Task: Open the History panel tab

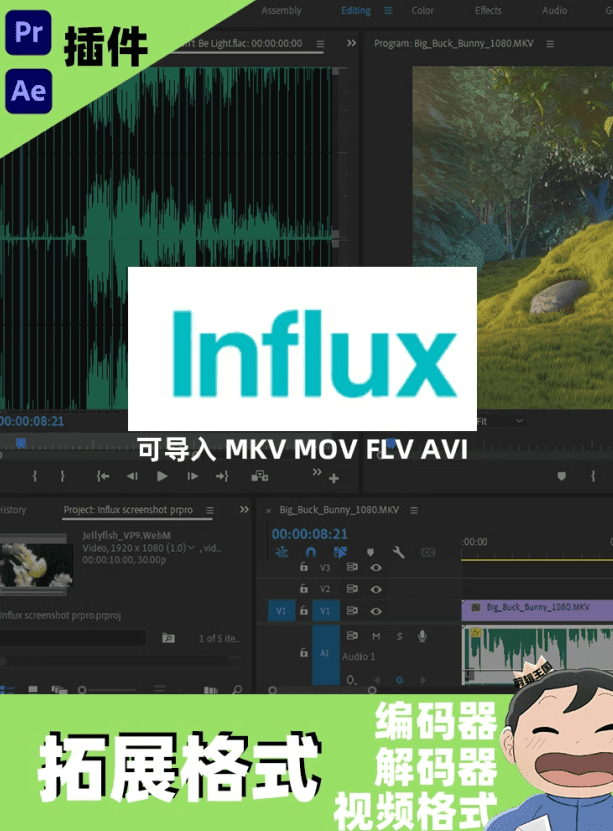Action: click(13, 510)
